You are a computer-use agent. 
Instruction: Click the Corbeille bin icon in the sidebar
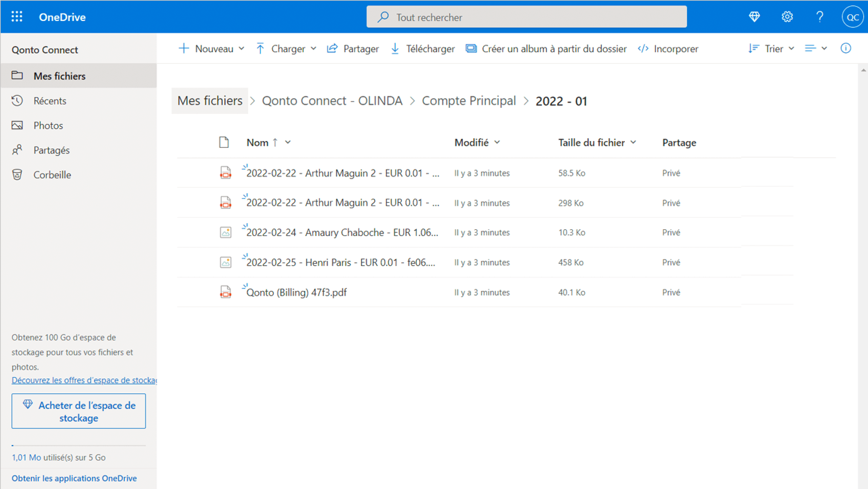point(17,174)
